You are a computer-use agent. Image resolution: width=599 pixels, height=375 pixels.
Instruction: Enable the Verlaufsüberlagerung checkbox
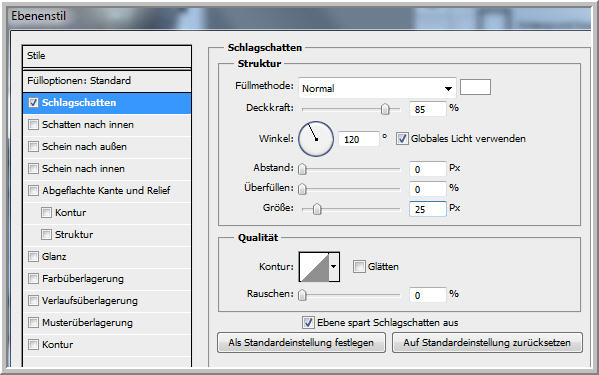(x=33, y=301)
